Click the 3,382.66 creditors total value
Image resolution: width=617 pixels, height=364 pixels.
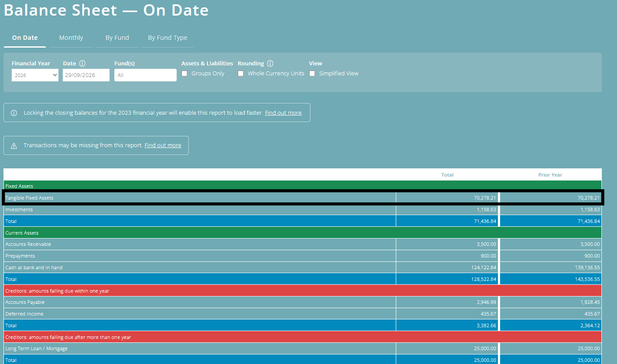tap(487, 325)
